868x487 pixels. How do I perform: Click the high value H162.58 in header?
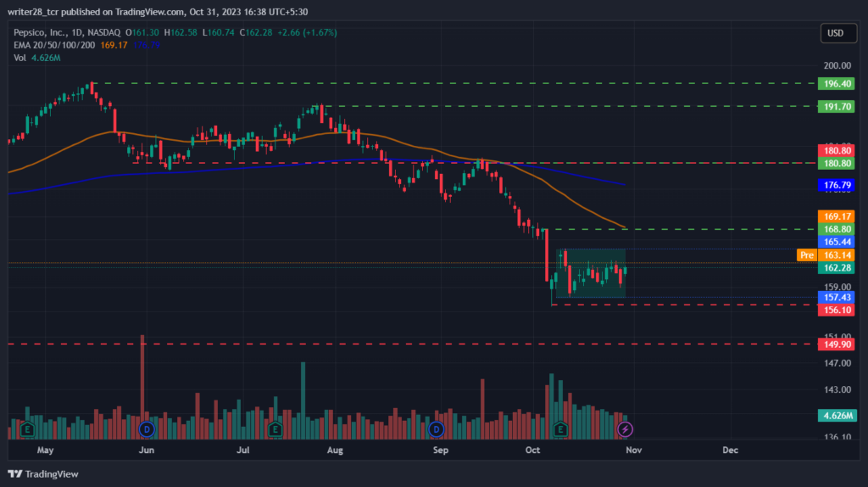(x=181, y=33)
